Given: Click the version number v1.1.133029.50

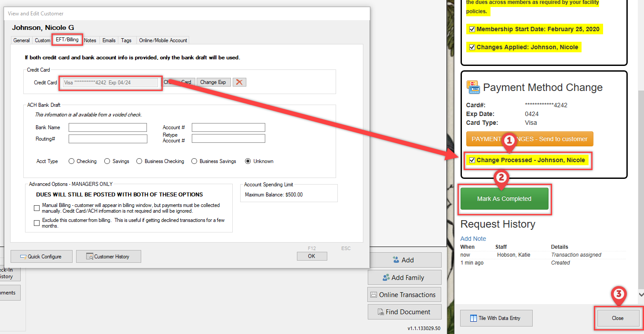Looking at the screenshot, I should pos(424,328).
